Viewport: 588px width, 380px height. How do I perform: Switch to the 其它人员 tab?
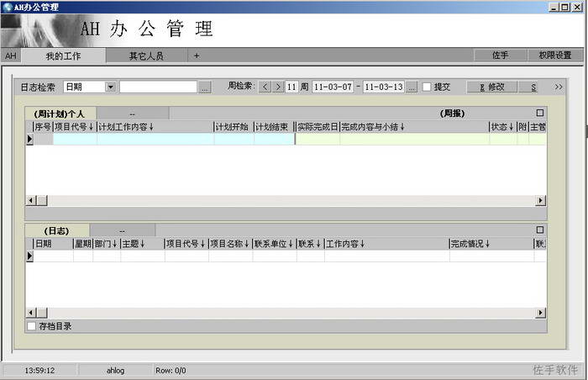pyautogui.click(x=145, y=55)
